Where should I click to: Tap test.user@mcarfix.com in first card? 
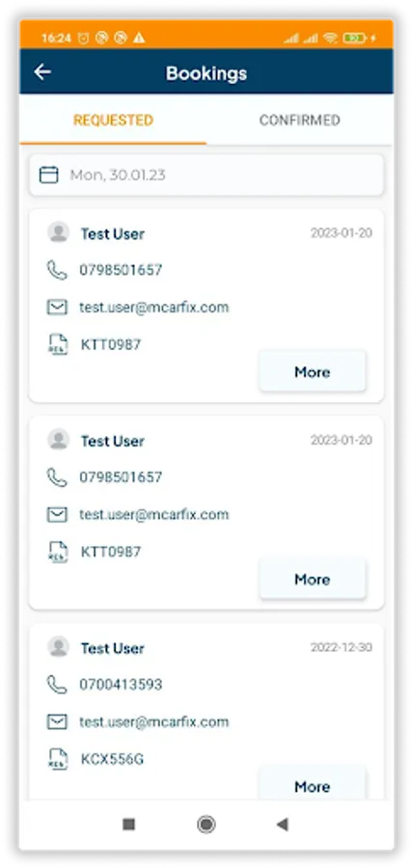(x=154, y=308)
